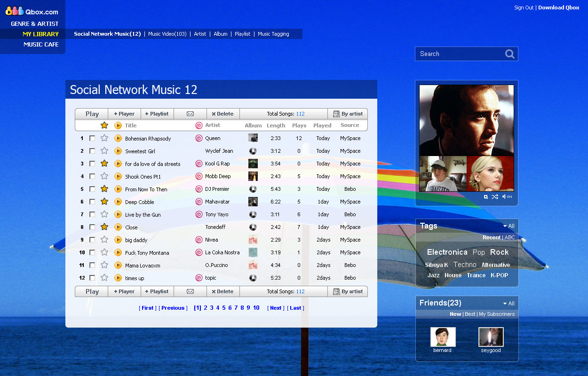Check the box for times up
Screen dimensions: 588x376
tap(92, 278)
